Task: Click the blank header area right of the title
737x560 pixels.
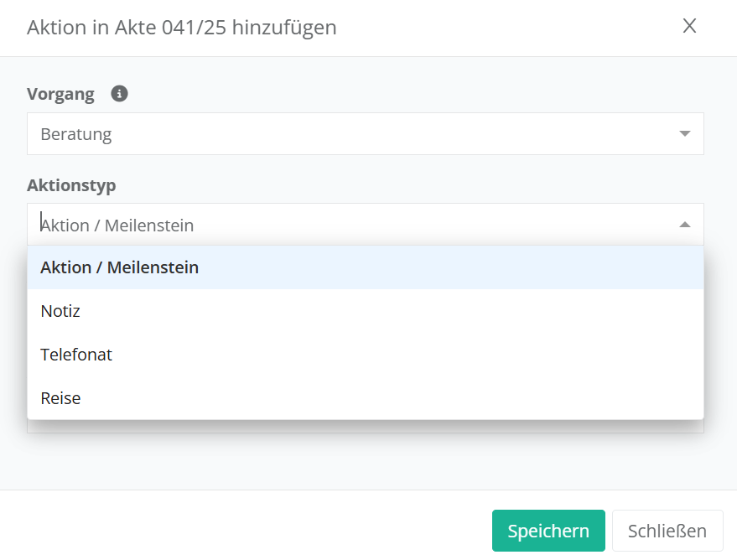Action: 503,28
